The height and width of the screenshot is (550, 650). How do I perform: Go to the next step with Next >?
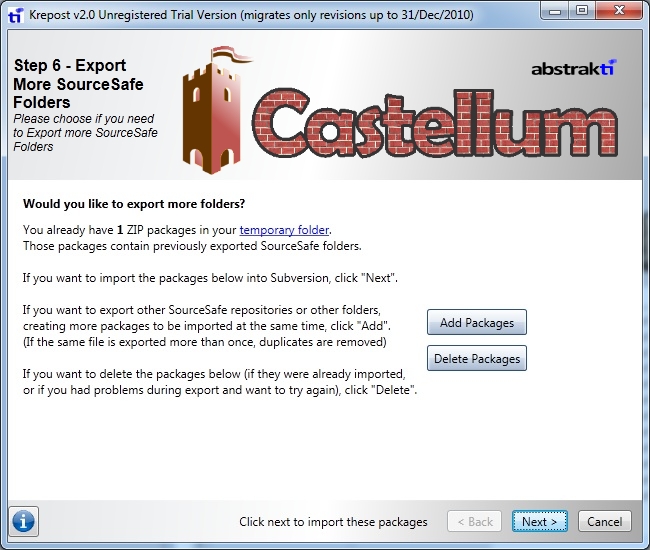coord(540,521)
